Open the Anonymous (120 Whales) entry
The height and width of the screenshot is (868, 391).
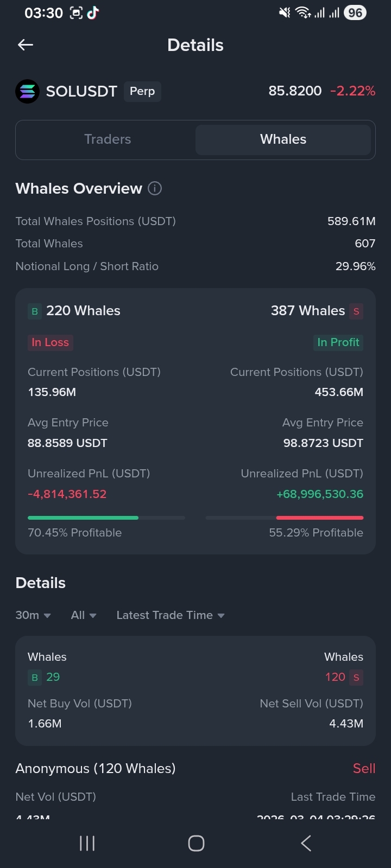point(96,769)
